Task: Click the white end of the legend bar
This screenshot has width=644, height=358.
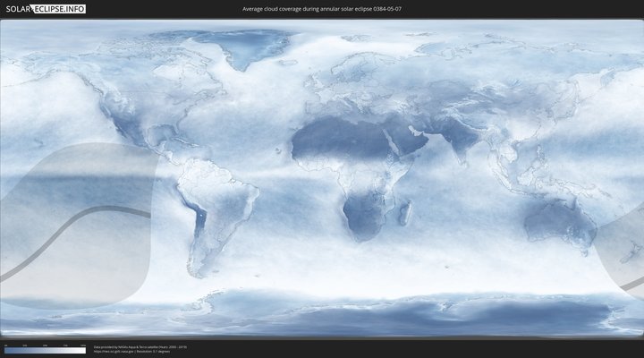Action: coord(82,351)
